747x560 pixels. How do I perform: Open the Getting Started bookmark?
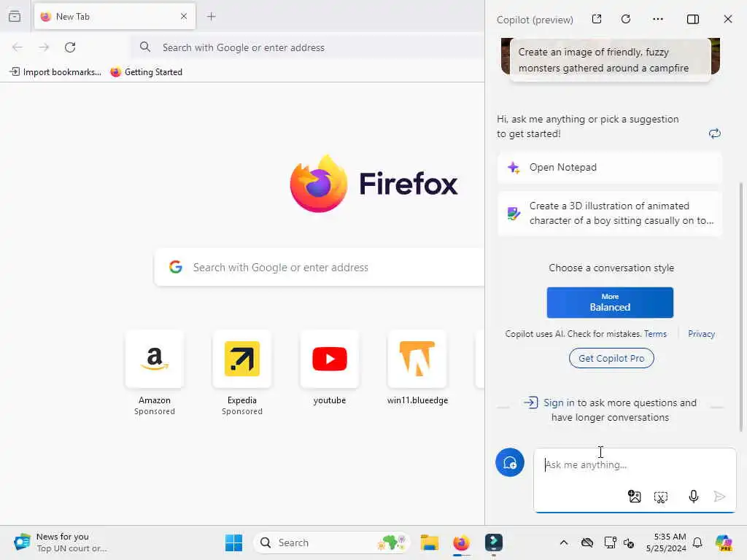pos(146,72)
